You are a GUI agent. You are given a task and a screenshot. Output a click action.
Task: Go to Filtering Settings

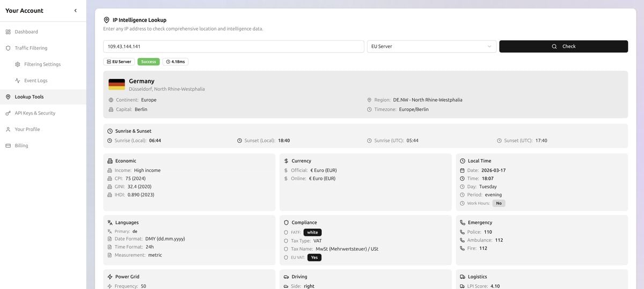click(x=43, y=64)
